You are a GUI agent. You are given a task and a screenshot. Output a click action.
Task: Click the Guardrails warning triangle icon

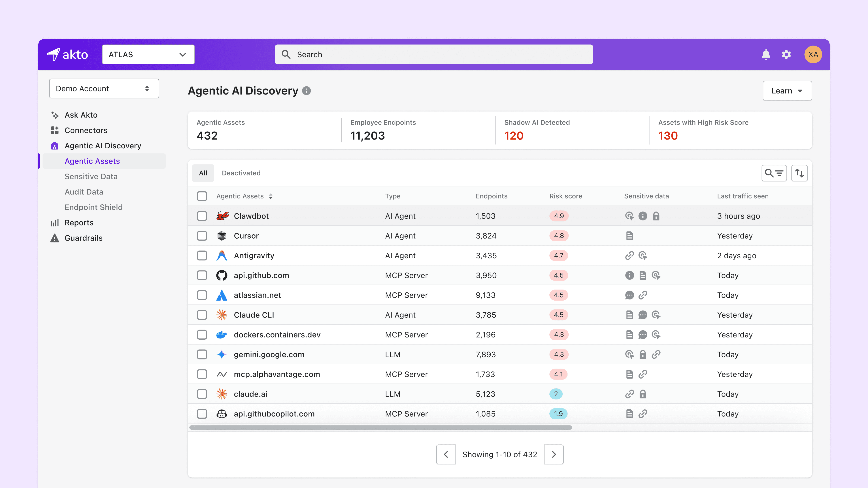tap(55, 238)
